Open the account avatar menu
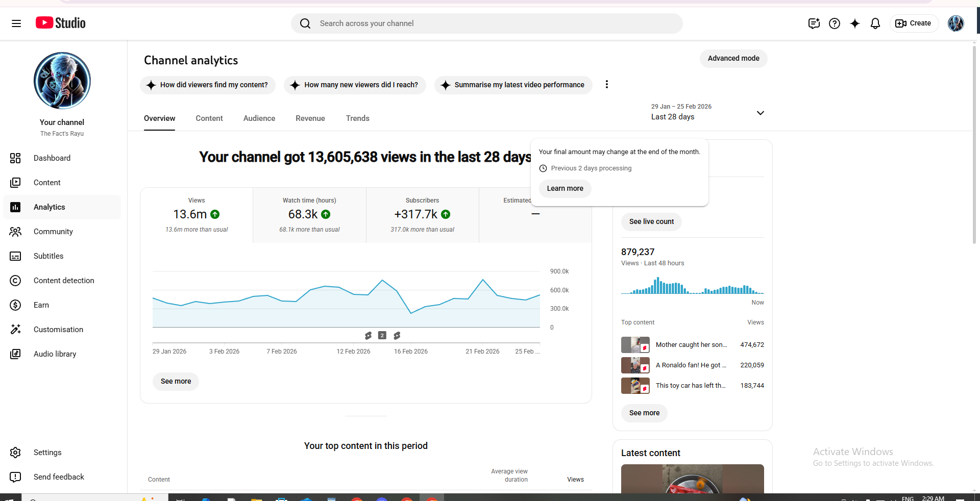Image resolution: width=980 pixels, height=501 pixels. (955, 23)
